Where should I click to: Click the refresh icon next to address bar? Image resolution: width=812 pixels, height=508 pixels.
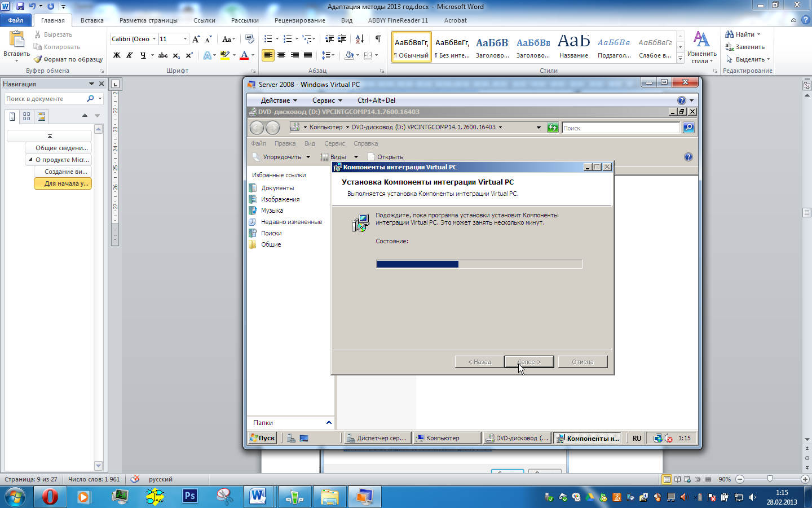553,128
